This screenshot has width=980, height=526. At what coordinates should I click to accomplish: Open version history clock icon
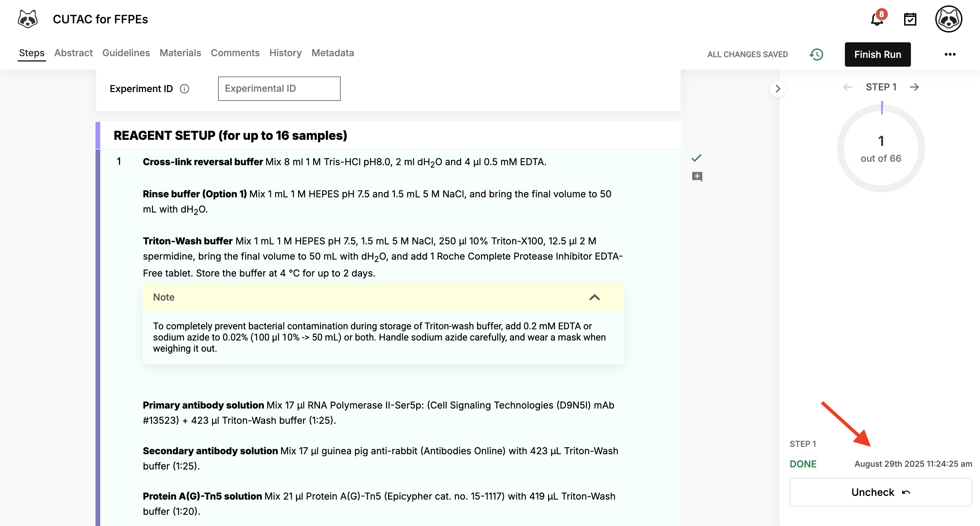(816, 54)
